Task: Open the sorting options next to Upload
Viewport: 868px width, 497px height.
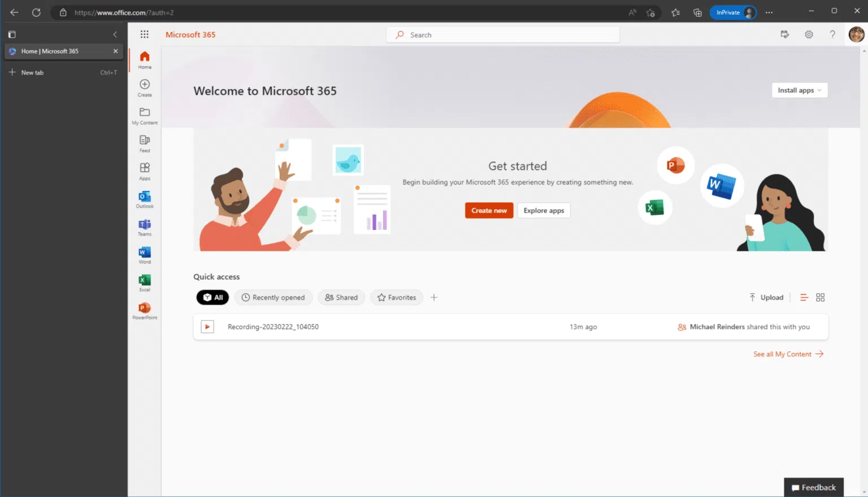Action: (x=804, y=297)
